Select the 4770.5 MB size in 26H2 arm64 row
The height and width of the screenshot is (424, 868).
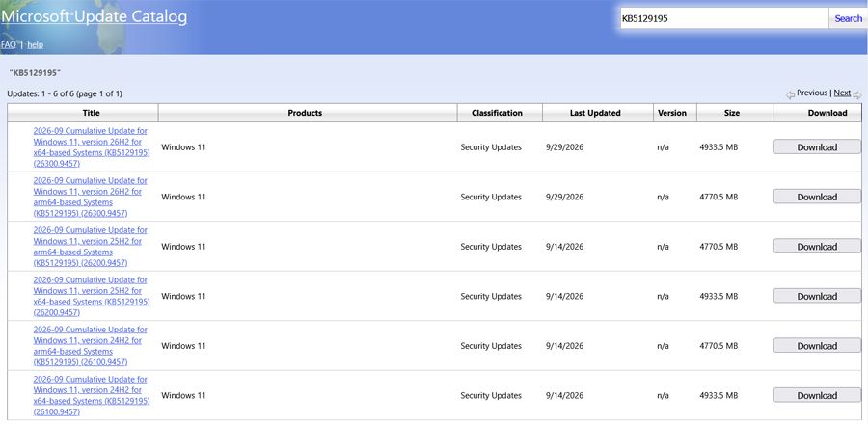point(719,197)
